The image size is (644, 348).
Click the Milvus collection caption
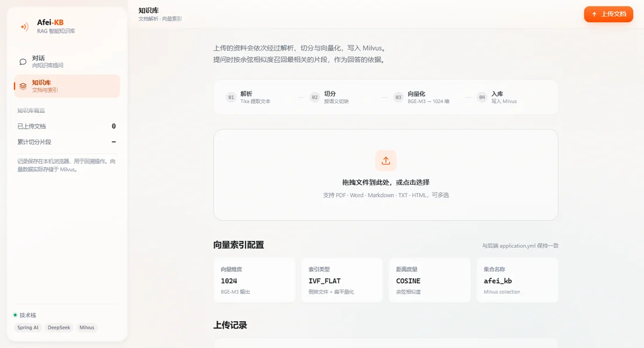pyautogui.click(x=502, y=292)
